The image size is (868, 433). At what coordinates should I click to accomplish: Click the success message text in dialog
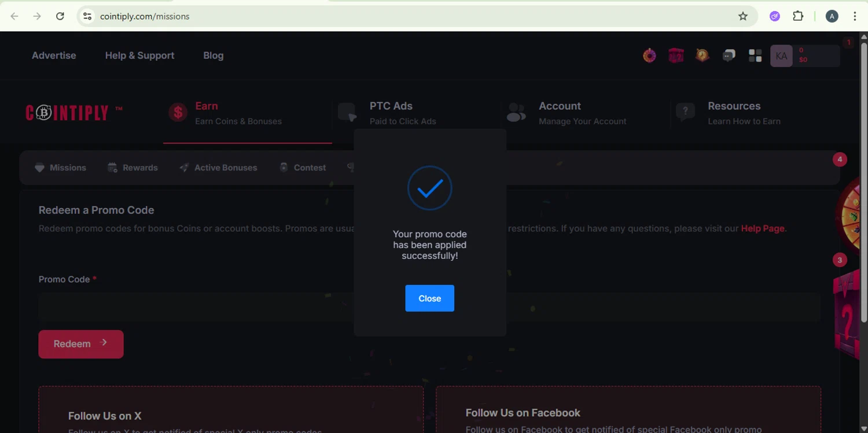(429, 245)
